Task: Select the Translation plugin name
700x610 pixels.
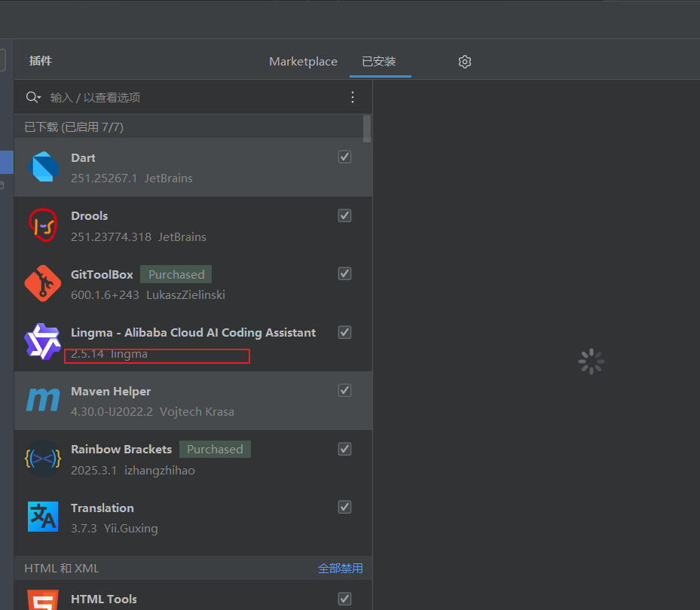Action: [x=102, y=508]
